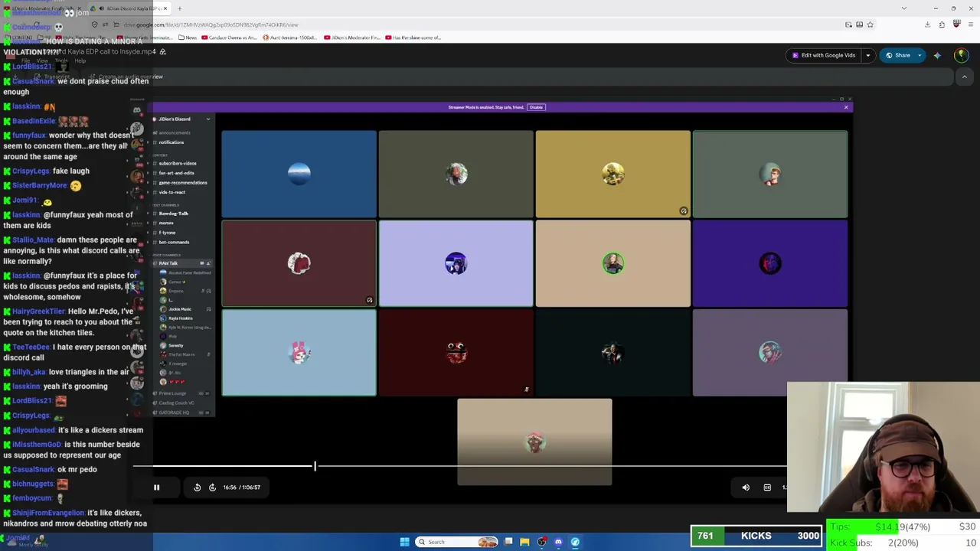This screenshot has width=980, height=551.
Task: Click invite icon on RAW Talk channel
Action: point(208,263)
